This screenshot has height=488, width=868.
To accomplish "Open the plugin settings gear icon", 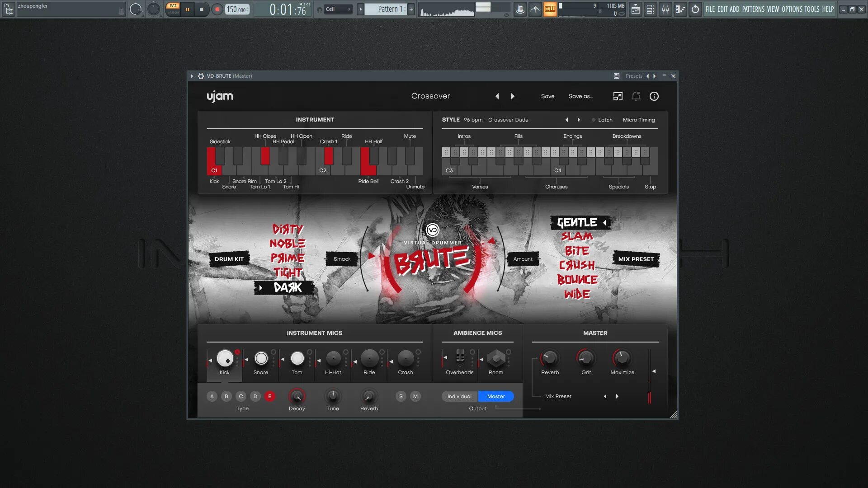I will (x=201, y=76).
